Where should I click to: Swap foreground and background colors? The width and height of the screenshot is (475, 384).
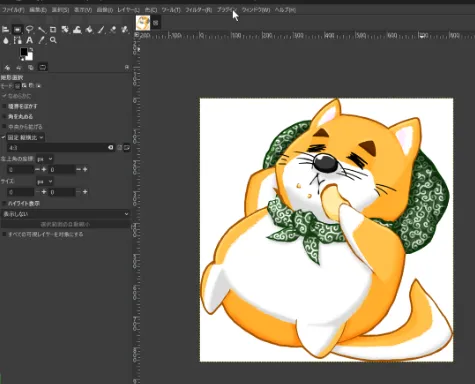31,49
